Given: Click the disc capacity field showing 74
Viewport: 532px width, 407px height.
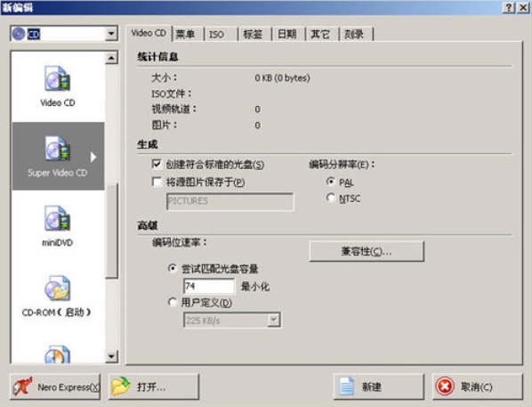Looking at the screenshot, I should point(209,286).
